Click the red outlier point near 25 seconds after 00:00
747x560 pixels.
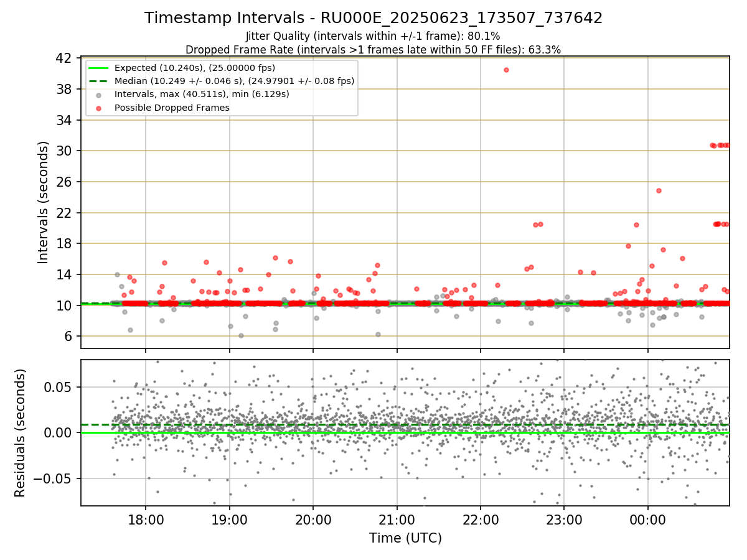tap(659, 190)
